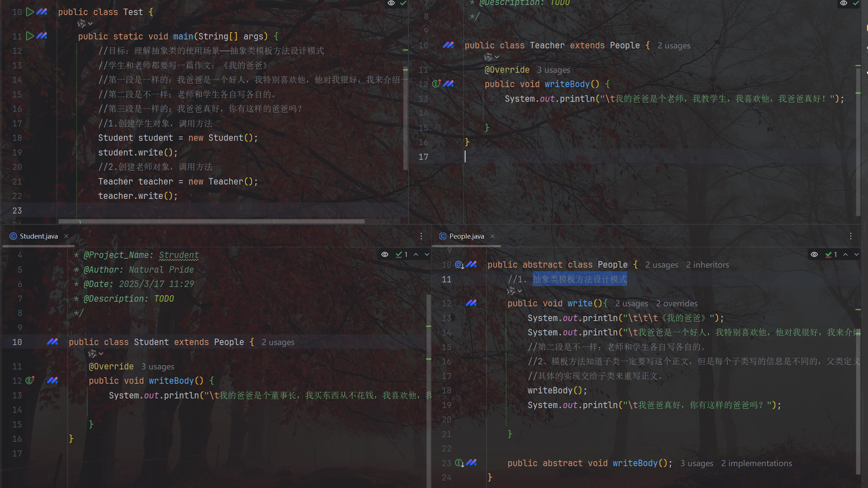Click overriding-method gutter icon in Student writeBody

(30, 381)
